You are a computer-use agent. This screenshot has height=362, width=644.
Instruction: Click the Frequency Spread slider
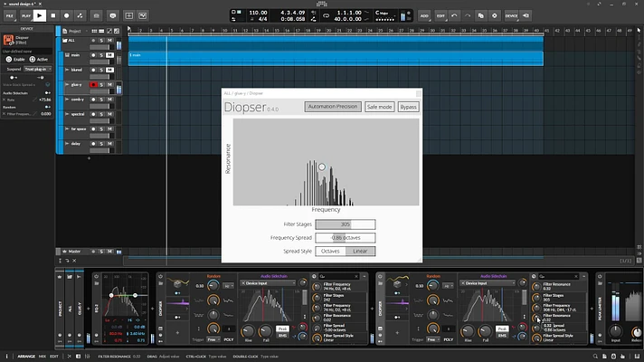point(345,238)
